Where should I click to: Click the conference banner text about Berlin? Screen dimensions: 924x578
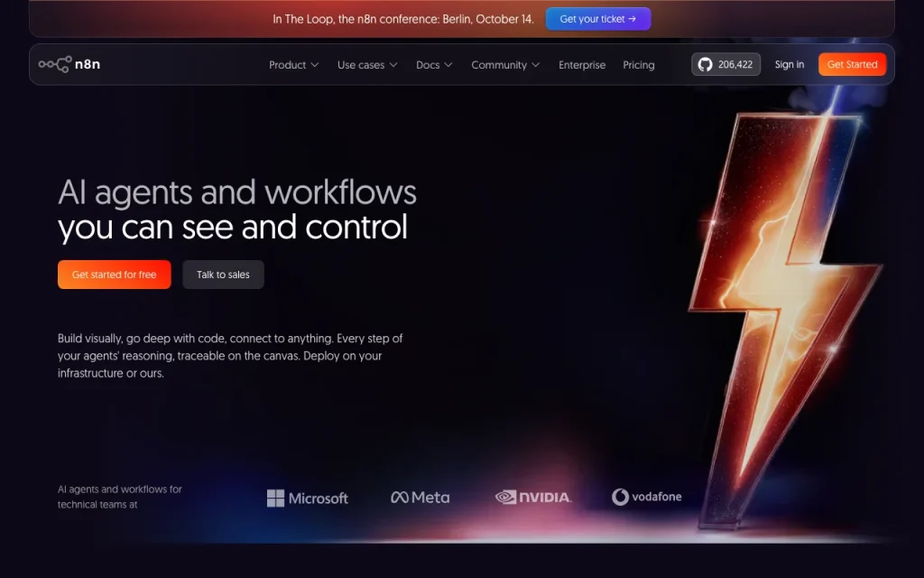403,19
